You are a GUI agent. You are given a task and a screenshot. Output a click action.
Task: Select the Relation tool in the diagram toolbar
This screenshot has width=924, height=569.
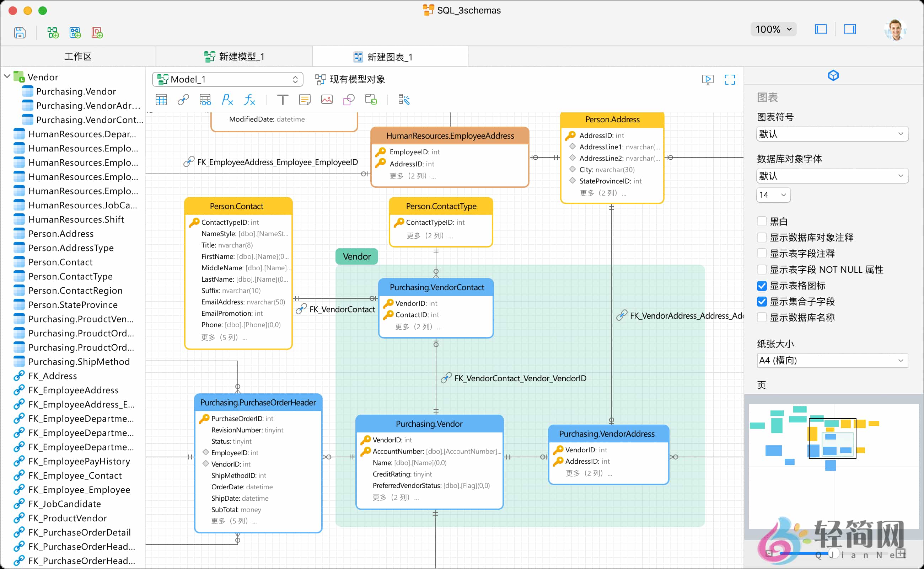click(183, 99)
